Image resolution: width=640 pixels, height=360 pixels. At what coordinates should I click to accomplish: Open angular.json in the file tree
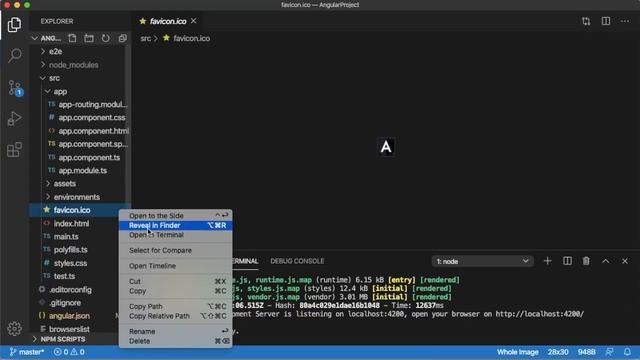(x=69, y=316)
